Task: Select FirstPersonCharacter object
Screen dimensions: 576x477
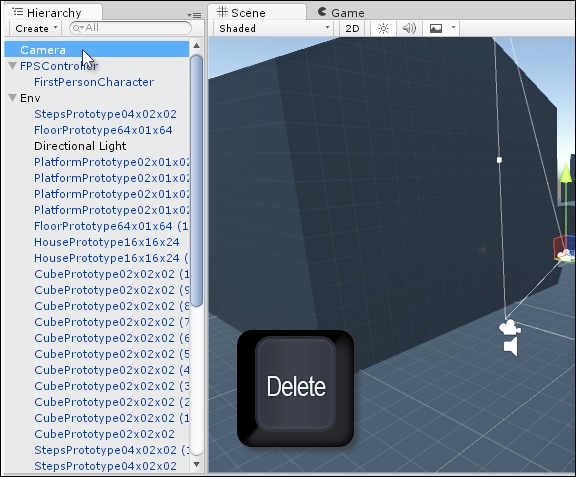Action: coord(94,82)
